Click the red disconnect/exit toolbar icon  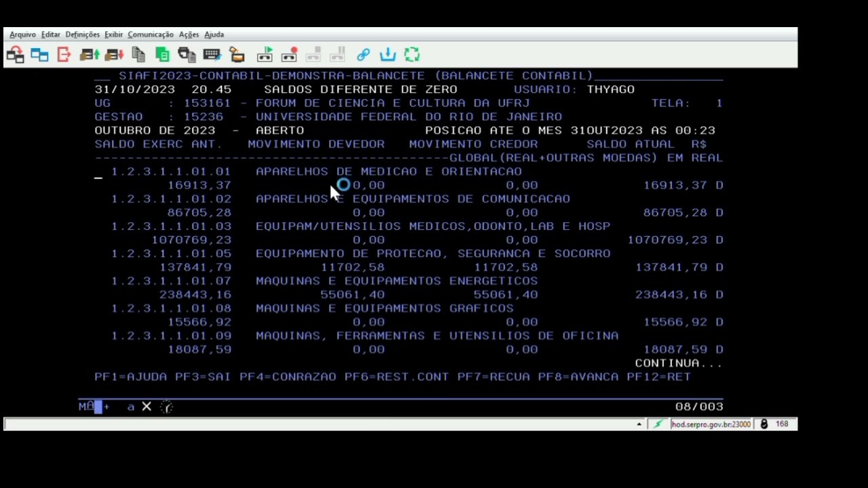[64, 55]
